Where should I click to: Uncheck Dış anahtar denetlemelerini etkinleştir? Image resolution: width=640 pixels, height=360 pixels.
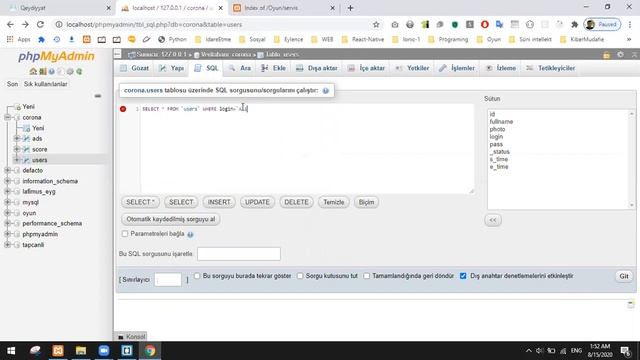click(463, 276)
